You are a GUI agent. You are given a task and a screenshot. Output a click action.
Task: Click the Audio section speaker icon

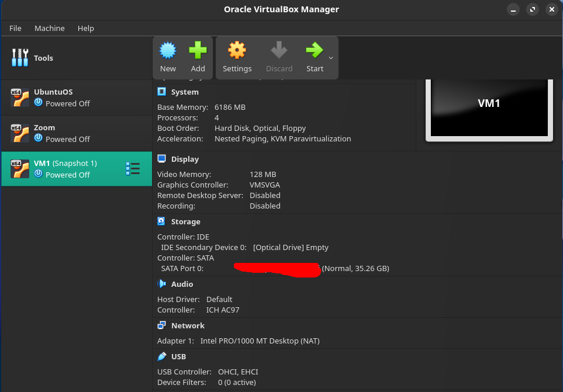coord(161,284)
